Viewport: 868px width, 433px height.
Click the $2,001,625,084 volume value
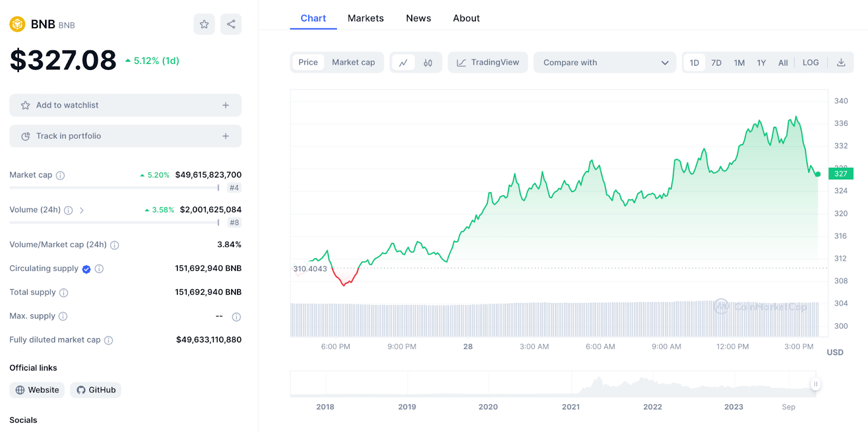[x=210, y=209]
